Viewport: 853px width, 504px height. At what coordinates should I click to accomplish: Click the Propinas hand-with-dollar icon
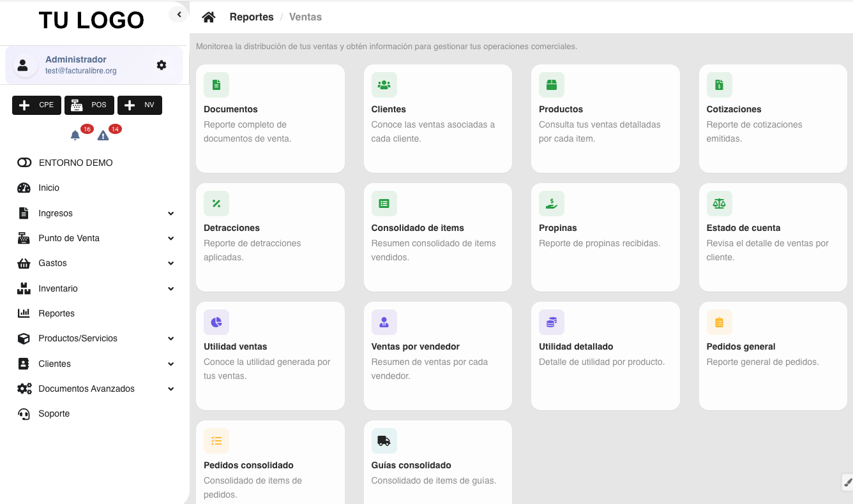tap(551, 204)
